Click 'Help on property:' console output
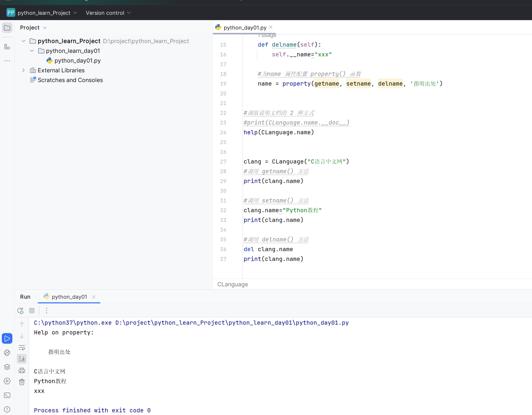Image resolution: width=532 pixels, height=415 pixels. pyautogui.click(x=64, y=332)
